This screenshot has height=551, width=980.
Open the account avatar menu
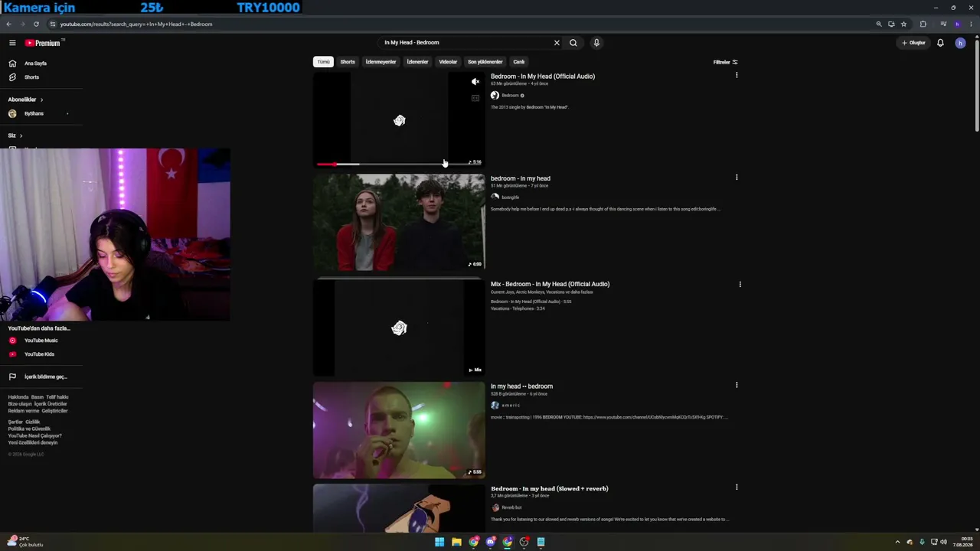pyautogui.click(x=960, y=43)
